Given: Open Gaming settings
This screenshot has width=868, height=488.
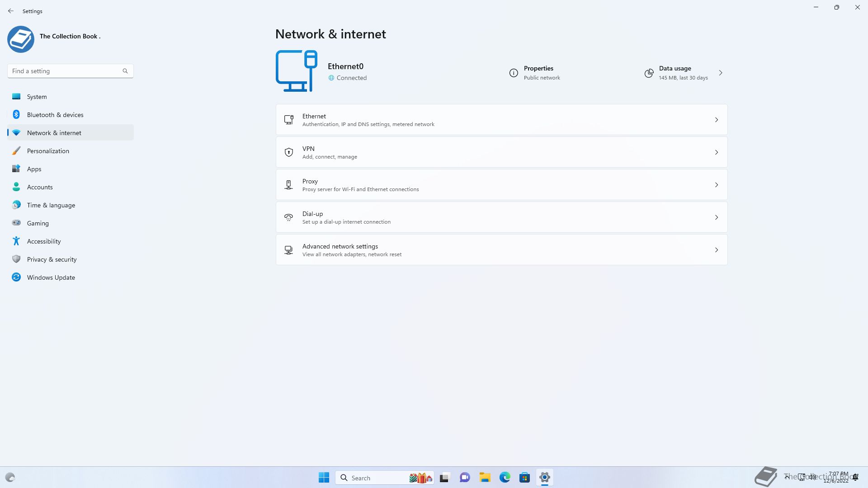Looking at the screenshot, I should (71, 223).
